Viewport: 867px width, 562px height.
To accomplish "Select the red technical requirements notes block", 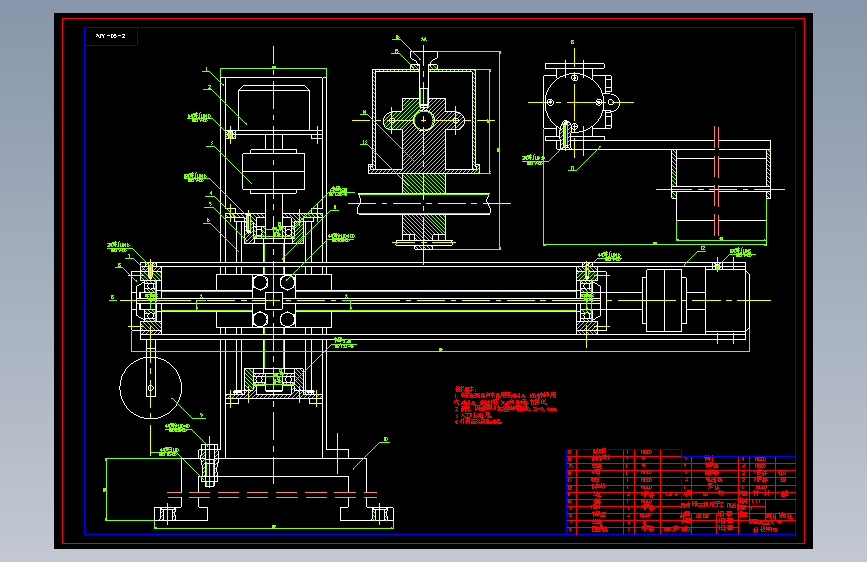I will [x=505, y=405].
